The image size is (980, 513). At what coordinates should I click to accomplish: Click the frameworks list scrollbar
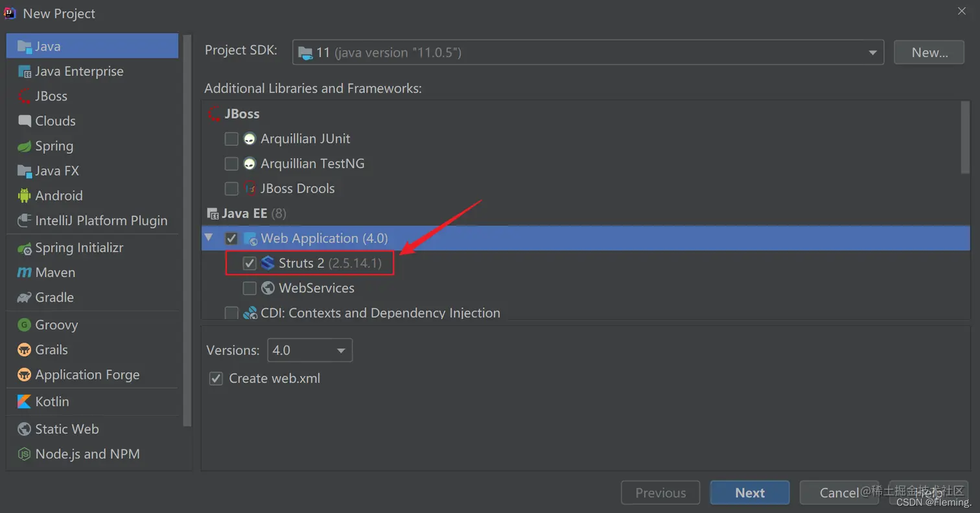pos(966,137)
